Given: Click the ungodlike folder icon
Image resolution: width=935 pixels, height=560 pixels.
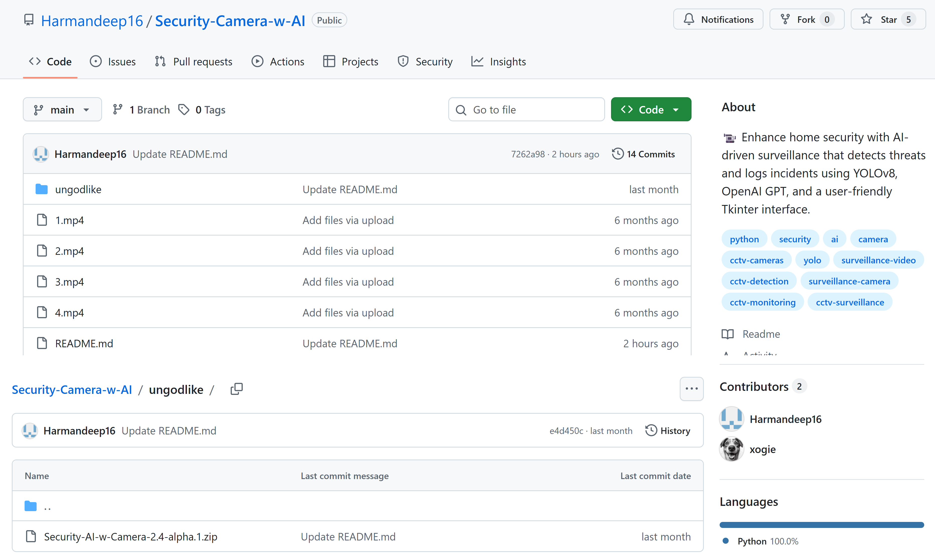Looking at the screenshot, I should [42, 189].
